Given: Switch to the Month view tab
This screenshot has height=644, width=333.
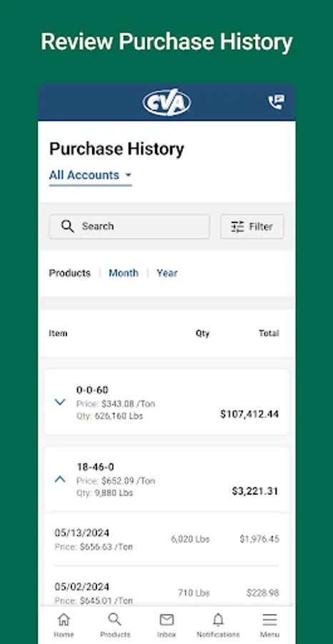Looking at the screenshot, I should (x=124, y=273).
